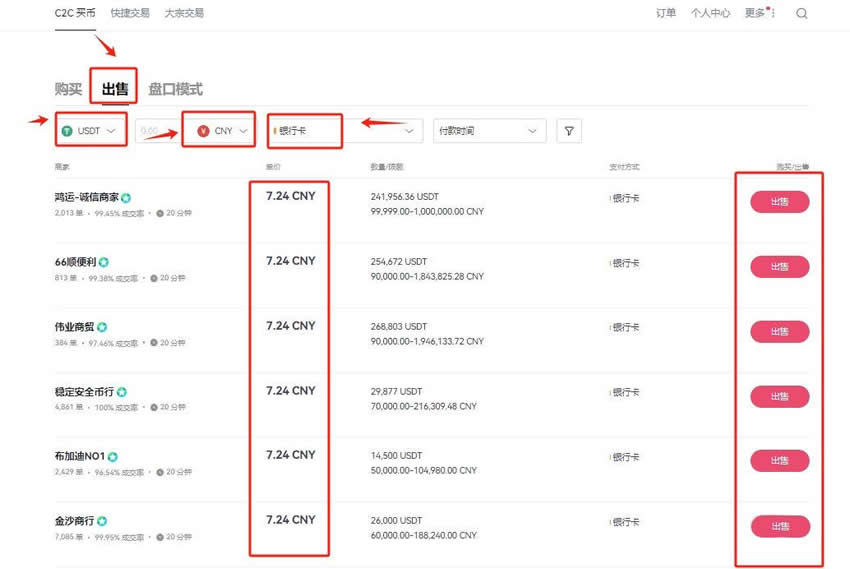Click the amount 254,672 USDT
Viewport: 850px width, 569px height.
tap(399, 262)
